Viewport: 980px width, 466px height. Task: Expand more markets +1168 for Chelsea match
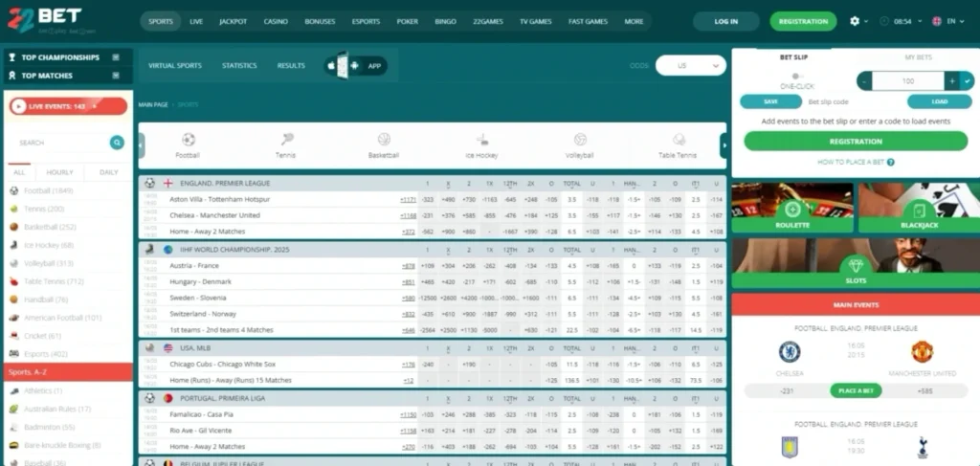click(408, 215)
